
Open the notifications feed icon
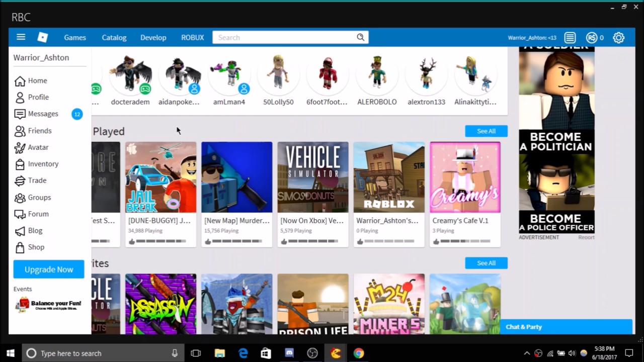(x=570, y=38)
